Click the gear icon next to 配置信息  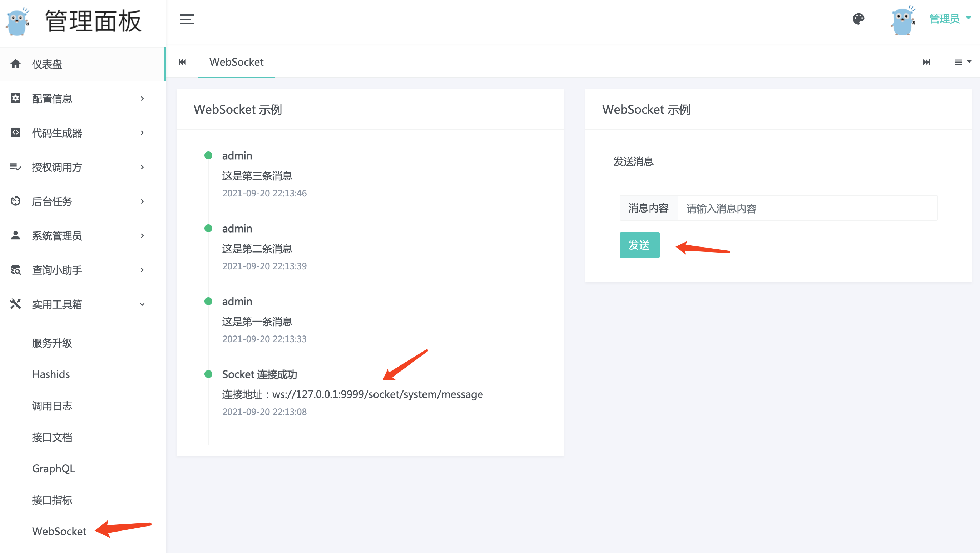[15, 98]
